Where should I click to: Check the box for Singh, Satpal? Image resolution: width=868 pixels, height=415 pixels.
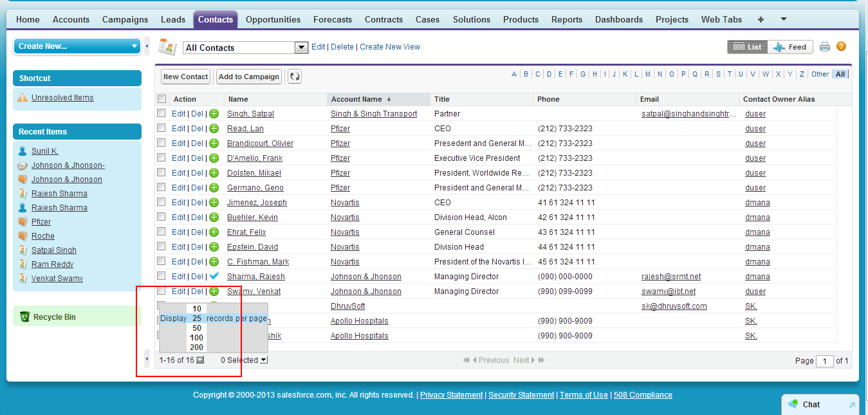(x=162, y=113)
